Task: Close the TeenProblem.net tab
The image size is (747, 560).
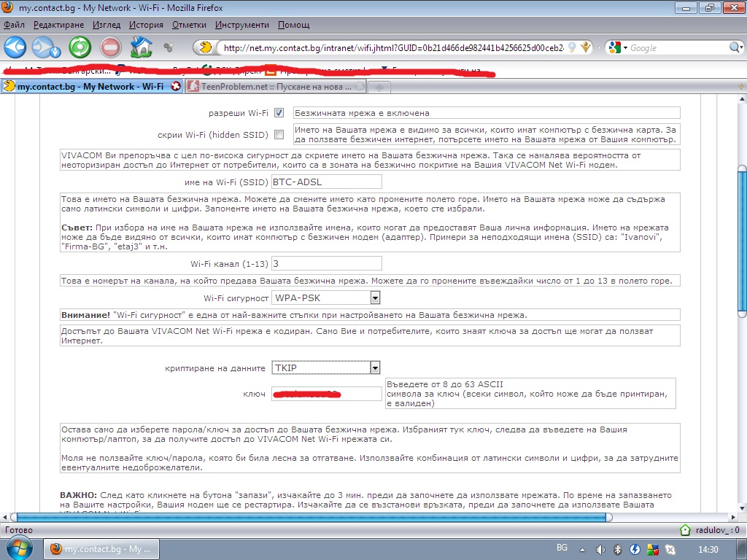Action: coord(360,86)
